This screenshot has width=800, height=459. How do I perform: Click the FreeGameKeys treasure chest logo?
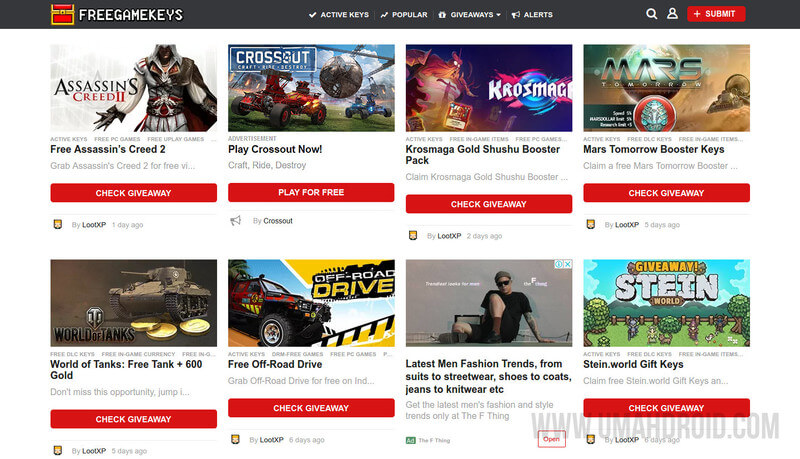click(62, 14)
